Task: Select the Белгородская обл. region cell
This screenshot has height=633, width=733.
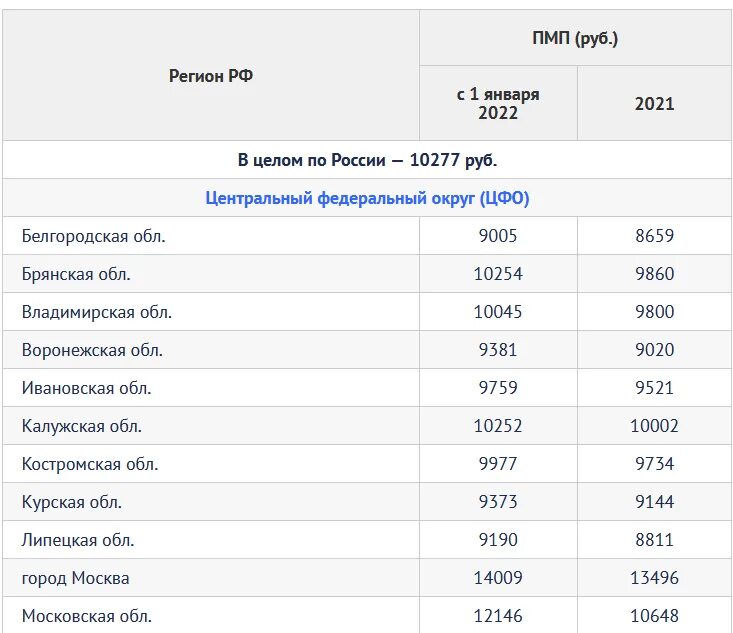Action: [211, 236]
